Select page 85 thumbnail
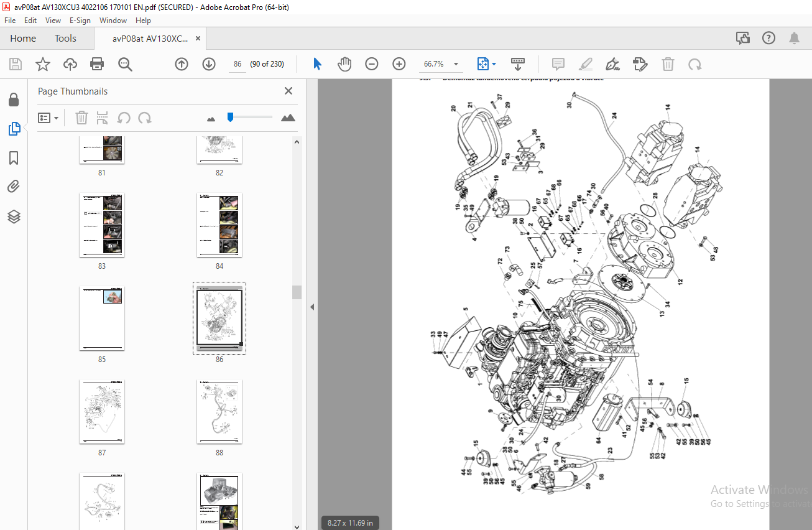Image resolution: width=812 pixels, height=530 pixels. [102, 318]
